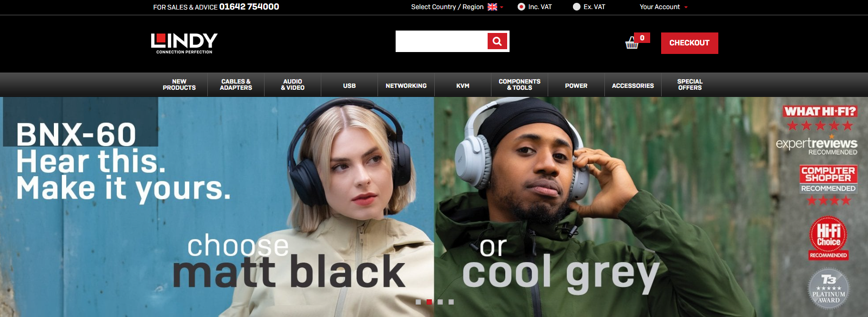Click the Computer Shopper Recommended badge
The height and width of the screenshot is (317, 868).
click(x=828, y=185)
